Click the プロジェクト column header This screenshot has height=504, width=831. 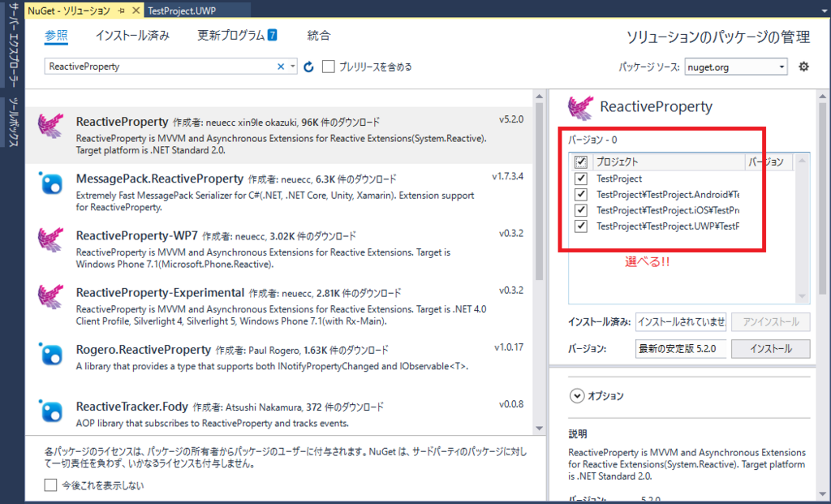click(669, 162)
